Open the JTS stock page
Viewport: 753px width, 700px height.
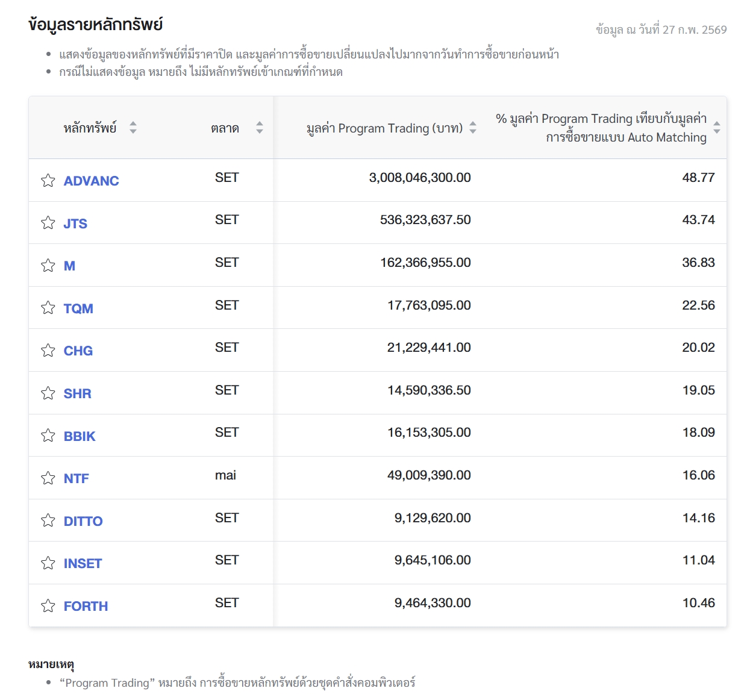coord(75,223)
